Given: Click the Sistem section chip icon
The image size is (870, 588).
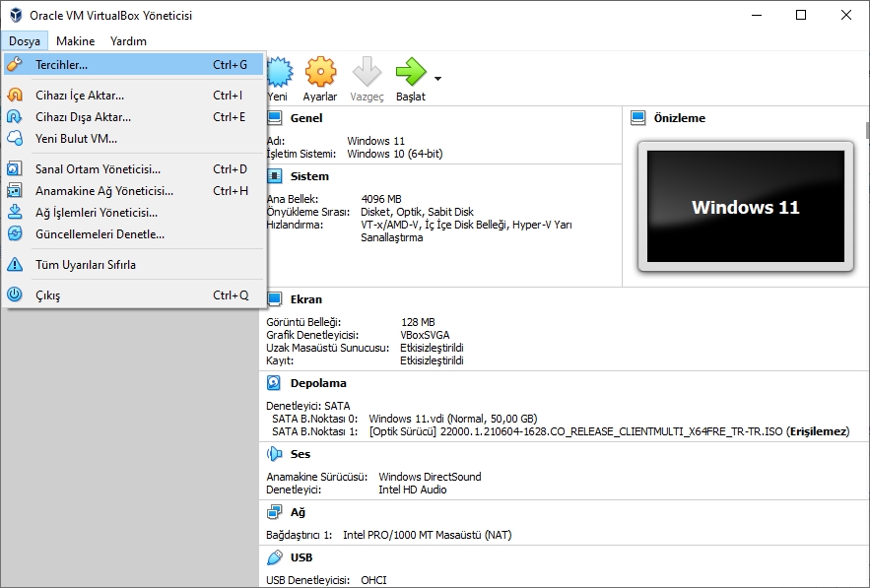Looking at the screenshot, I should coord(274,176).
